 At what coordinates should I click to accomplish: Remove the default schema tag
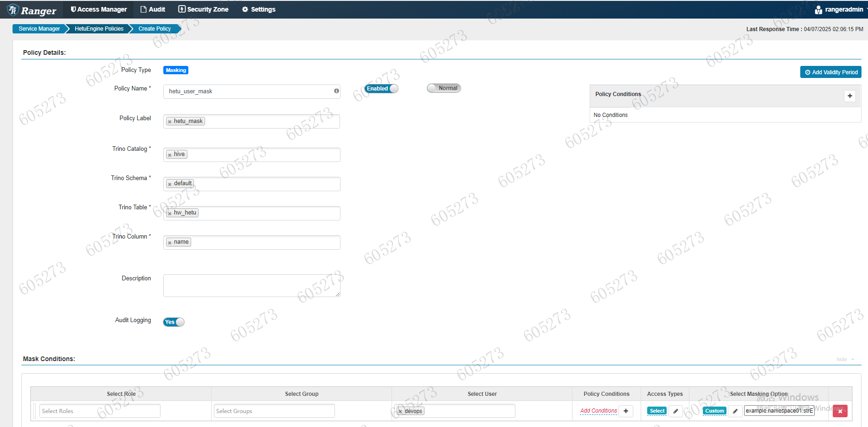(x=170, y=184)
